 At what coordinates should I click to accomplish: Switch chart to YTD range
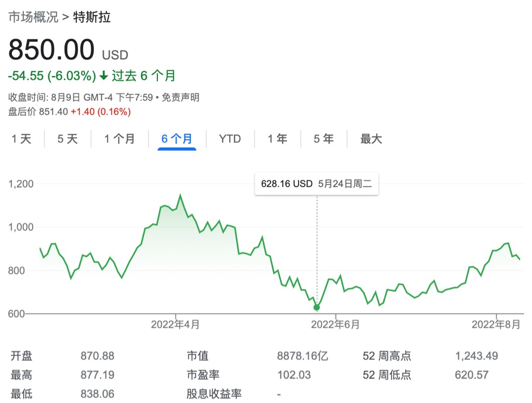click(x=230, y=139)
